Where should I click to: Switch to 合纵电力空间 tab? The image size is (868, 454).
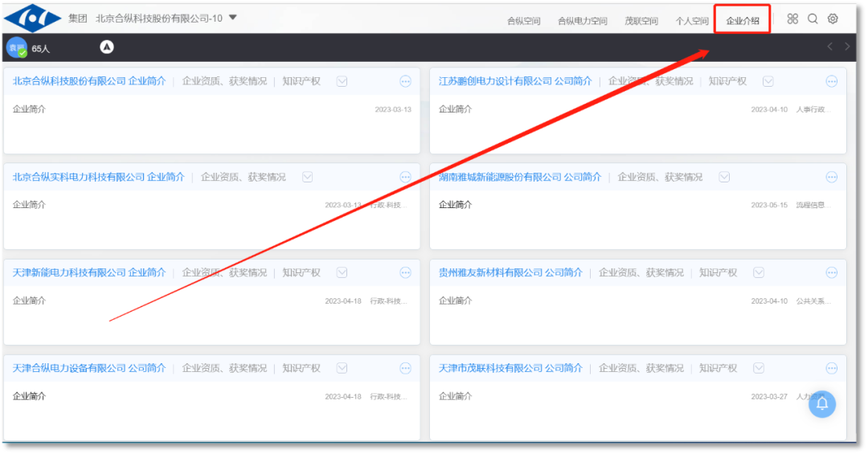coord(583,21)
